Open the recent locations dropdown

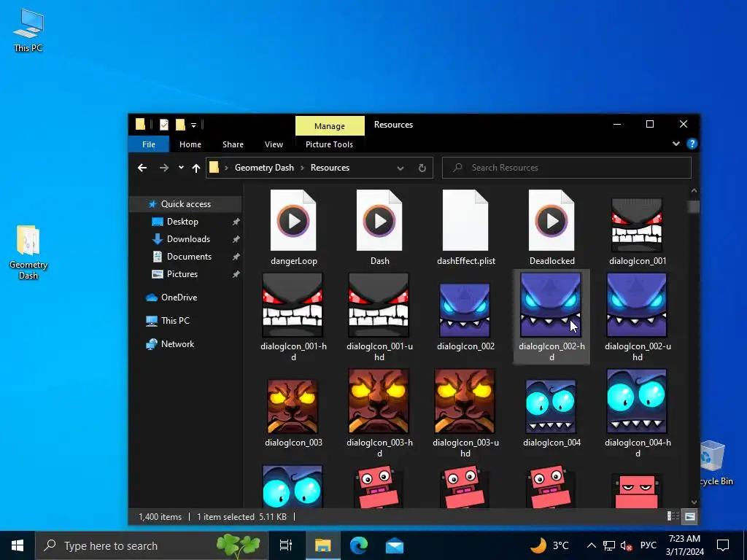pos(181,168)
